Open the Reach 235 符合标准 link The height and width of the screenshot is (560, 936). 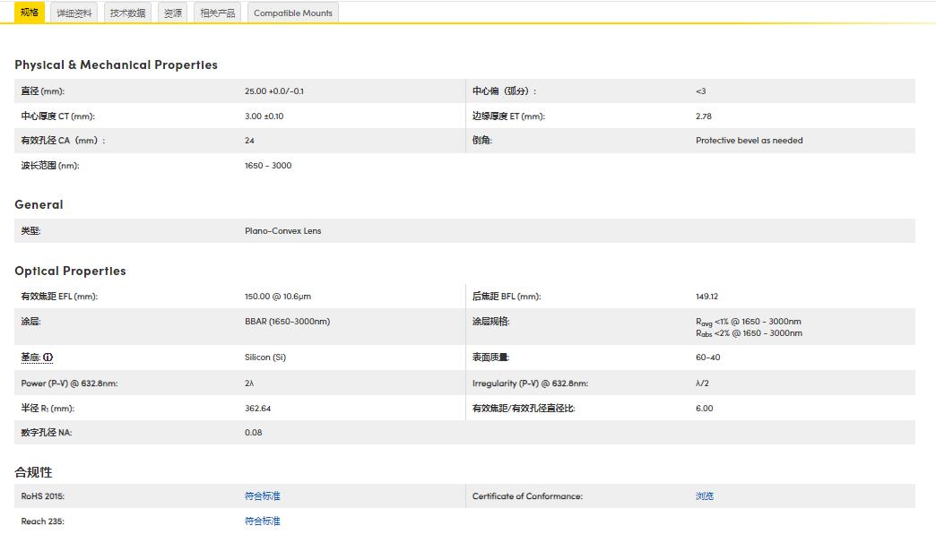tap(264, 521)
